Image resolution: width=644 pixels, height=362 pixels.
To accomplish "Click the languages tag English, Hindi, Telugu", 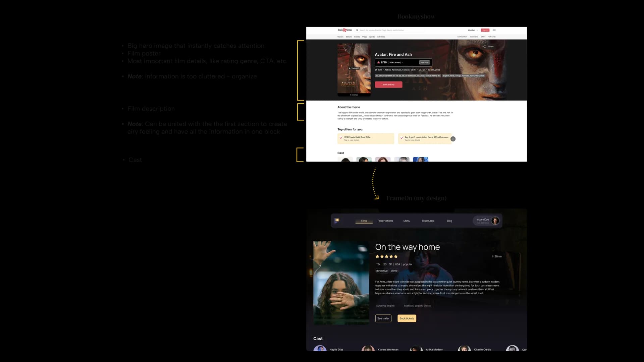I will tap(464, 76).
